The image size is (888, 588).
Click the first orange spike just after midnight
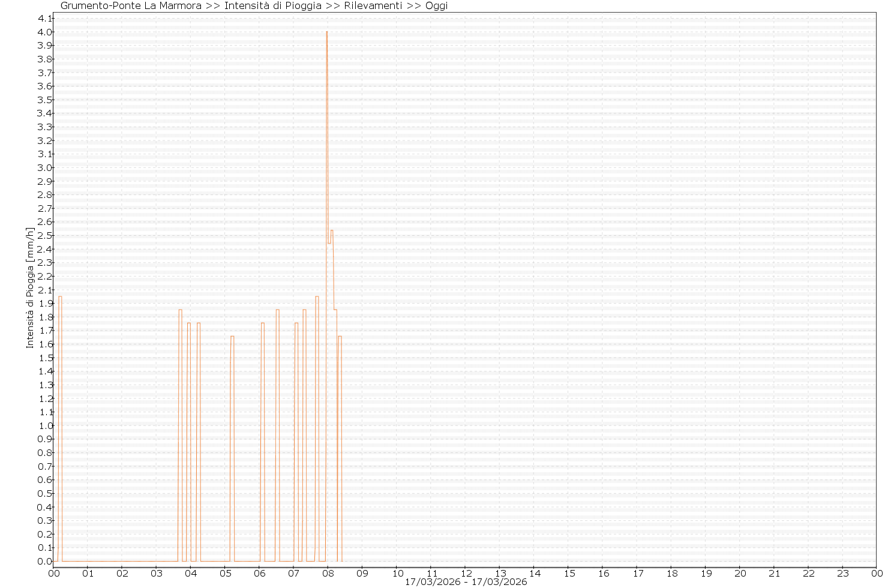click(x=60, y=297)
